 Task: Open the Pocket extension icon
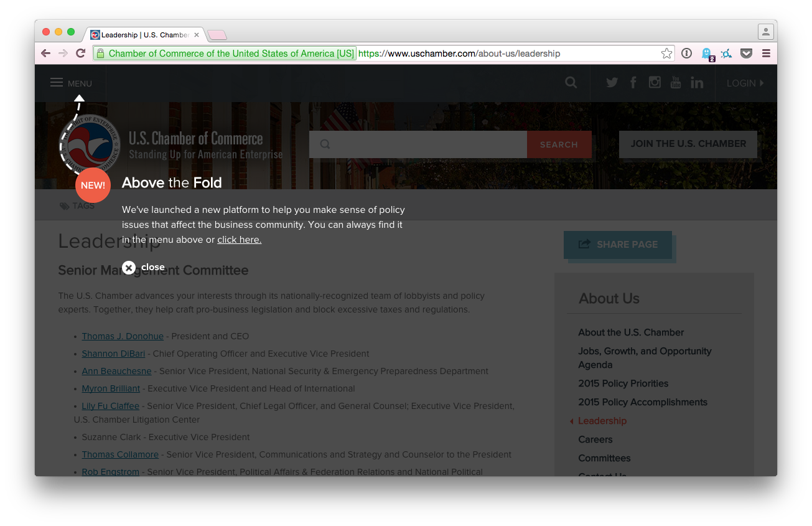pyautogui.click(x=746, y=54)
